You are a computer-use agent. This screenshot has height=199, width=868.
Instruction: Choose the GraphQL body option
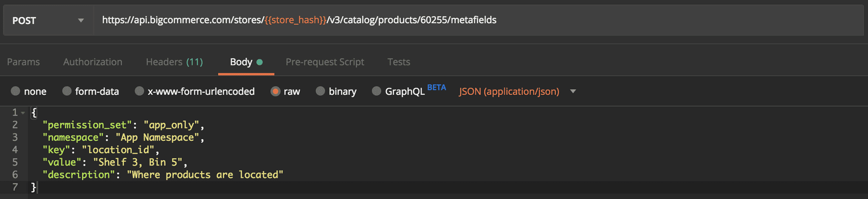(x=377, y=91)
